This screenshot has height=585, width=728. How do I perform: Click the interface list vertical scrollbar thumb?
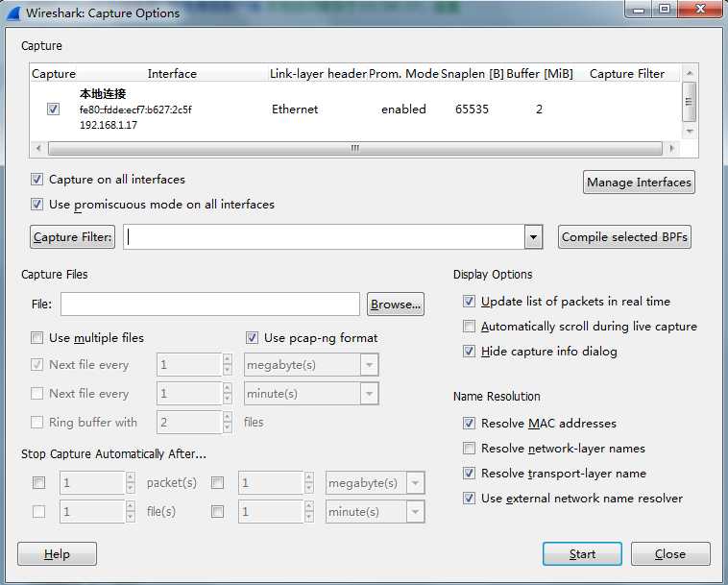[689, 102]
